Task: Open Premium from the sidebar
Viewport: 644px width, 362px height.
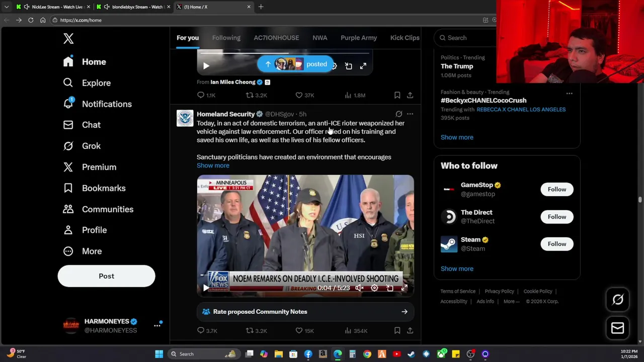Action: 90,167
